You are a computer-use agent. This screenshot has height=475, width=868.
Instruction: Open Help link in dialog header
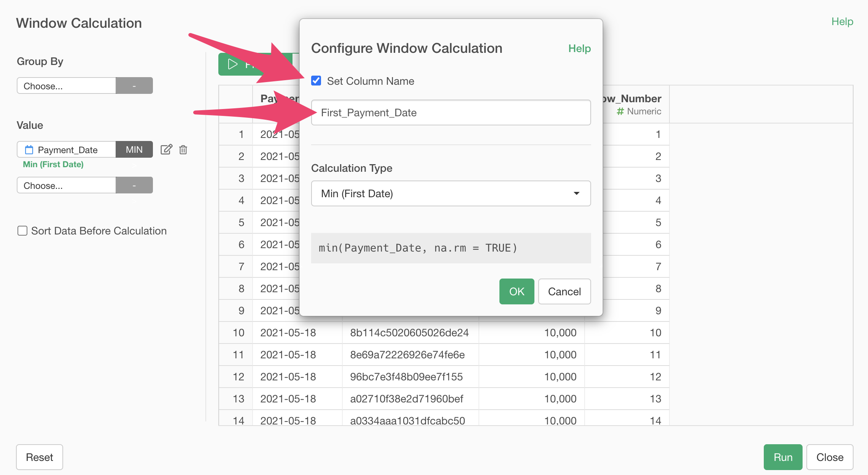click(x=579, y=48)
